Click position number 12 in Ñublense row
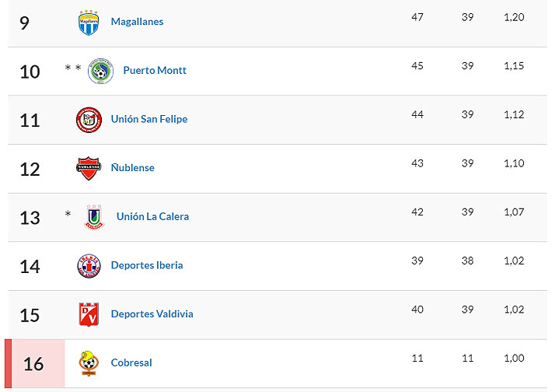The height and width of the screenshot is (392, 552). click(x=30, y=169)
